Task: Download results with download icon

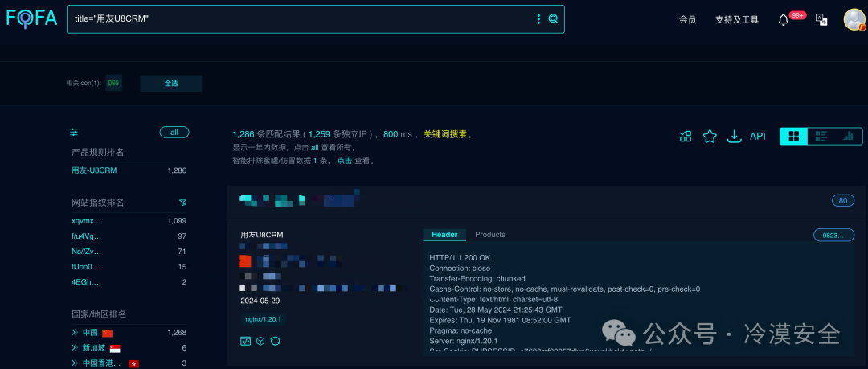Action: pos(734,137)
